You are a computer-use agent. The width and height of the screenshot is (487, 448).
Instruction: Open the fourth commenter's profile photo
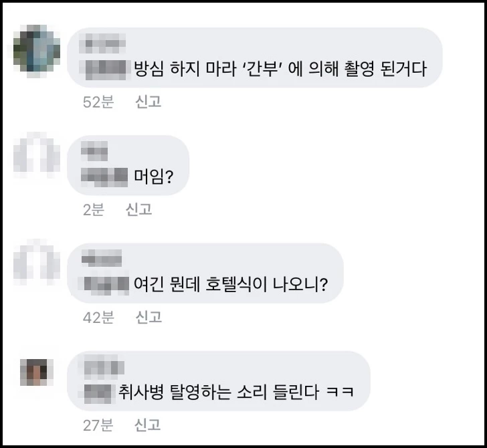pyautogui.click(x=37, y=372)
